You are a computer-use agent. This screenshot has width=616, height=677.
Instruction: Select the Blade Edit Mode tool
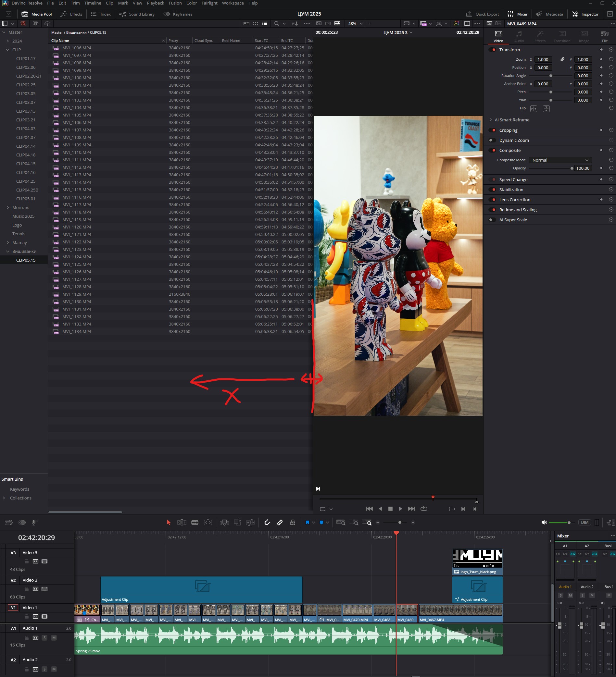coord(195,522)
